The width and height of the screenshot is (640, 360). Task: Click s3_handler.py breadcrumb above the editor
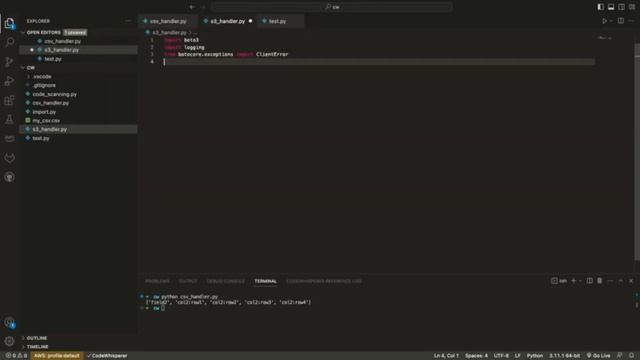169,32
